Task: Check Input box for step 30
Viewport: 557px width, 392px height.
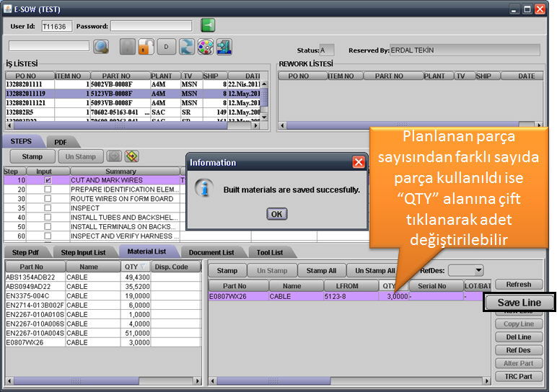Action: pos(48,199)
